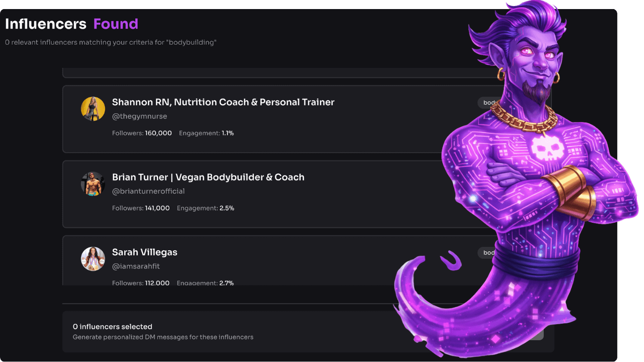Viewport: 644px width, 362px height.
Task: Click Shannon RN's profile avatar
Action: pos(93,109)
